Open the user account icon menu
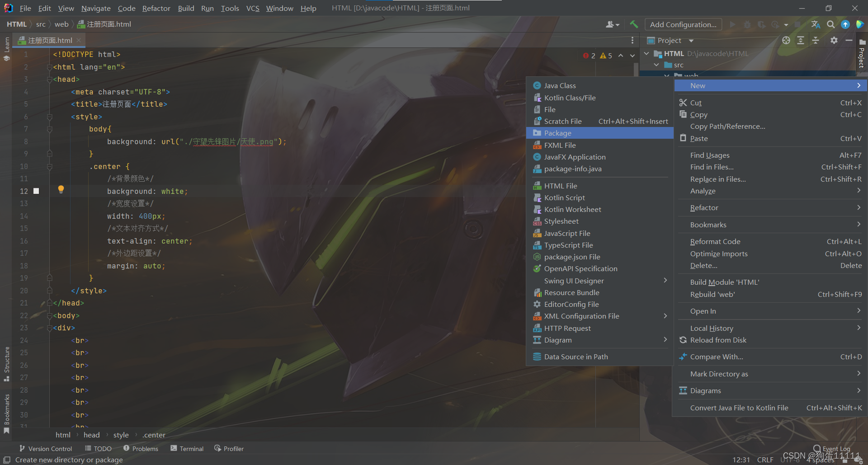868x465 pixels. click(613, 24)
